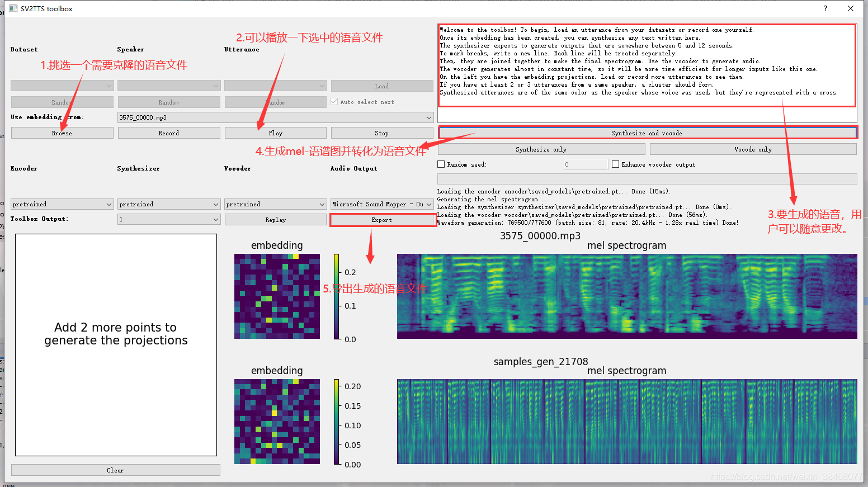Click the Record button
Image resolution: width=868 pixels, height=487 pixels.
pyautogui.click(x=169, y=133)
